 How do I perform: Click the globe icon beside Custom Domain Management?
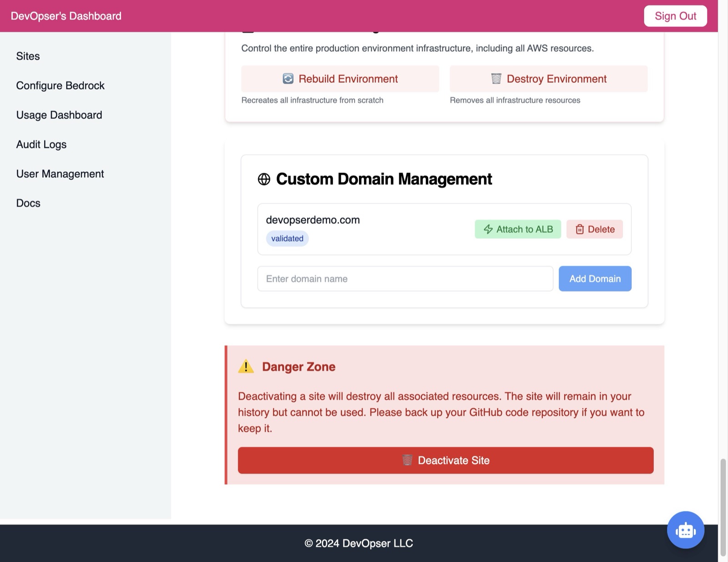click(x=264, y=179)
